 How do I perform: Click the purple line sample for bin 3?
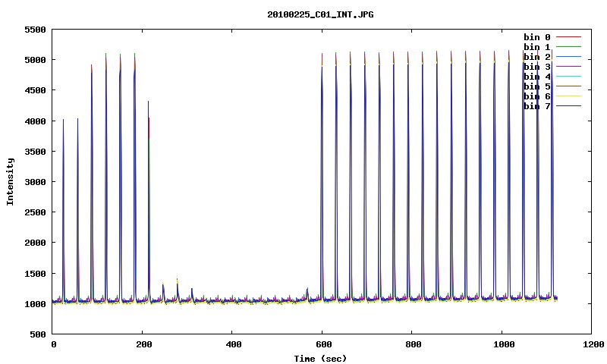568,67
